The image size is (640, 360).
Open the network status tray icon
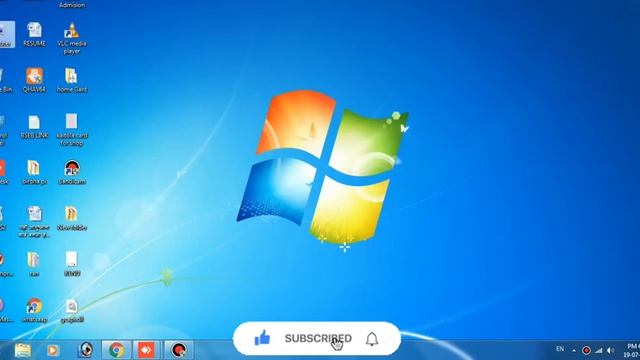(x=599, y=350)
